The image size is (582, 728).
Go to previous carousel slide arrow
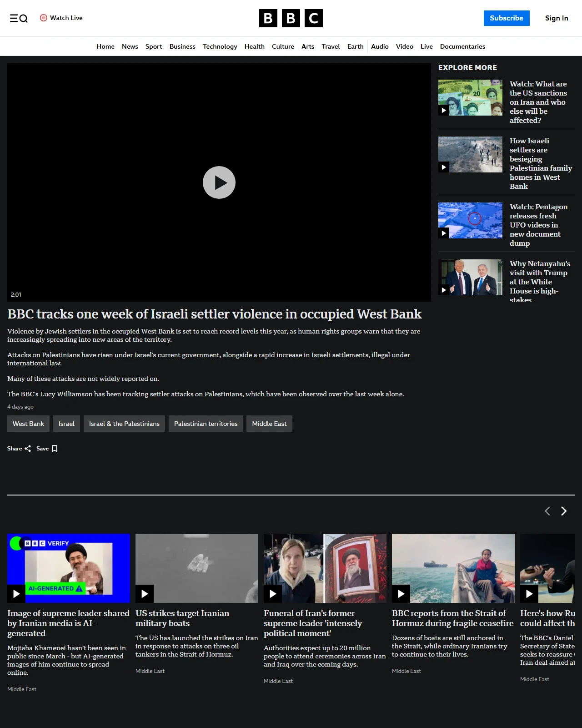547,511
